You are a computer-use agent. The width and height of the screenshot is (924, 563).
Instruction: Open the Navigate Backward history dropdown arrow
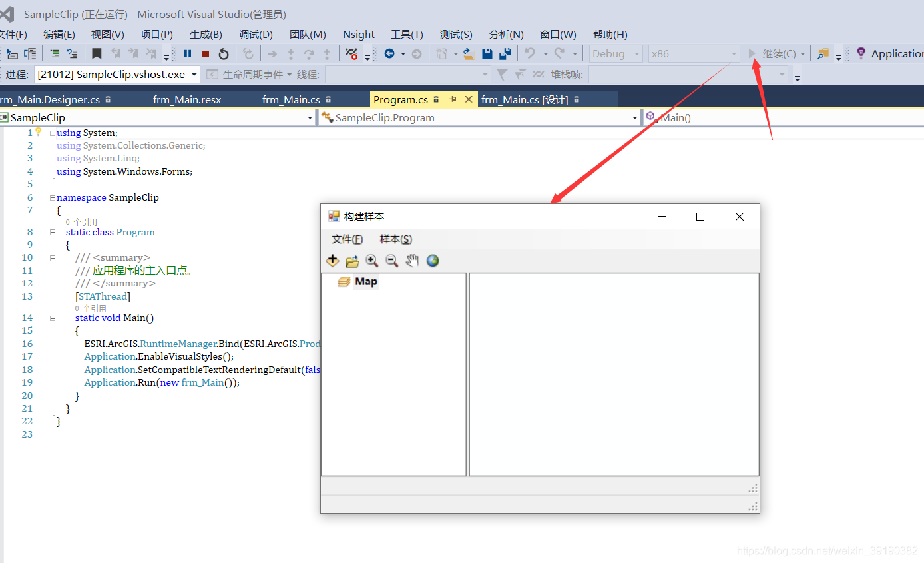403,54
